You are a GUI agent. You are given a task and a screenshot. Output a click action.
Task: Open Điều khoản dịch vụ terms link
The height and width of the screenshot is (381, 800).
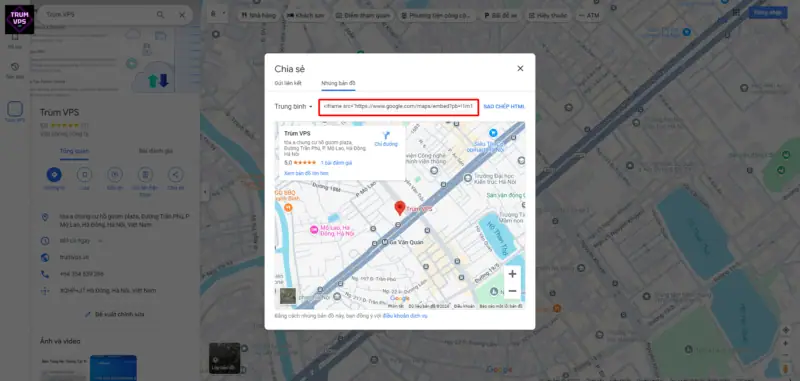point(405,316)
